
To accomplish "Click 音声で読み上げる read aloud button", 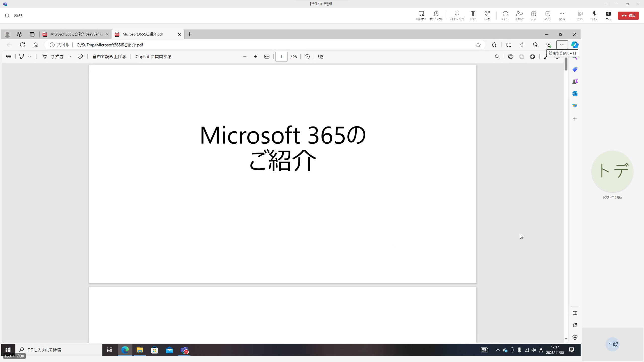I will 109,57.
